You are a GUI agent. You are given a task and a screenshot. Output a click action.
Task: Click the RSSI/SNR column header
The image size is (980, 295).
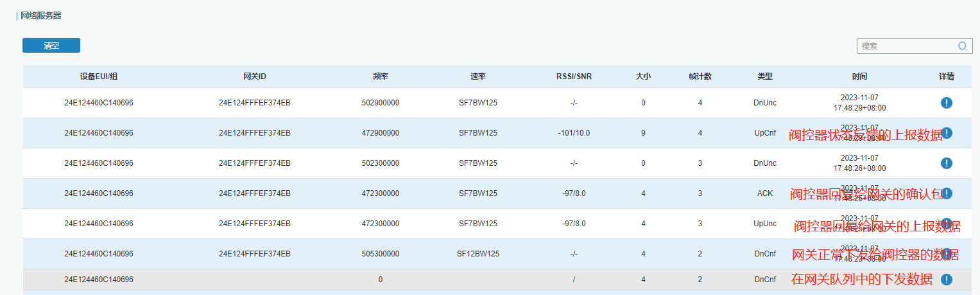coord(574,76)
